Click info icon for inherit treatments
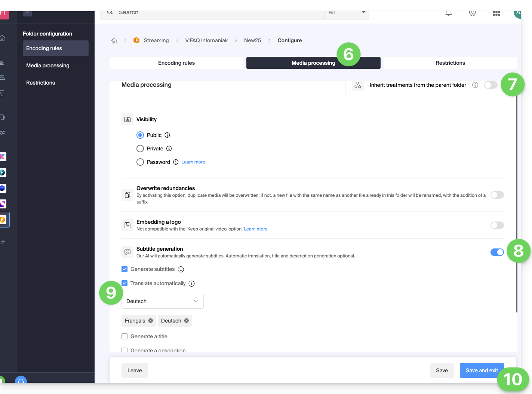Screen dimensions: 532x394 click(475, 85)
